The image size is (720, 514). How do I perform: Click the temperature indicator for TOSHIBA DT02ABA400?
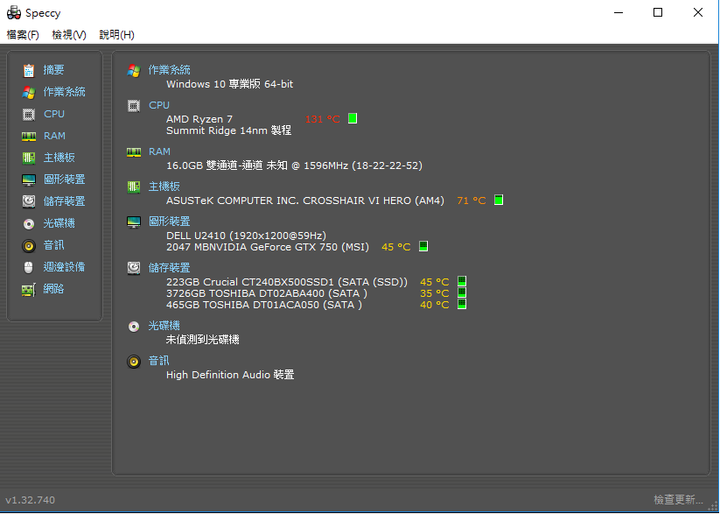(461, 293)
